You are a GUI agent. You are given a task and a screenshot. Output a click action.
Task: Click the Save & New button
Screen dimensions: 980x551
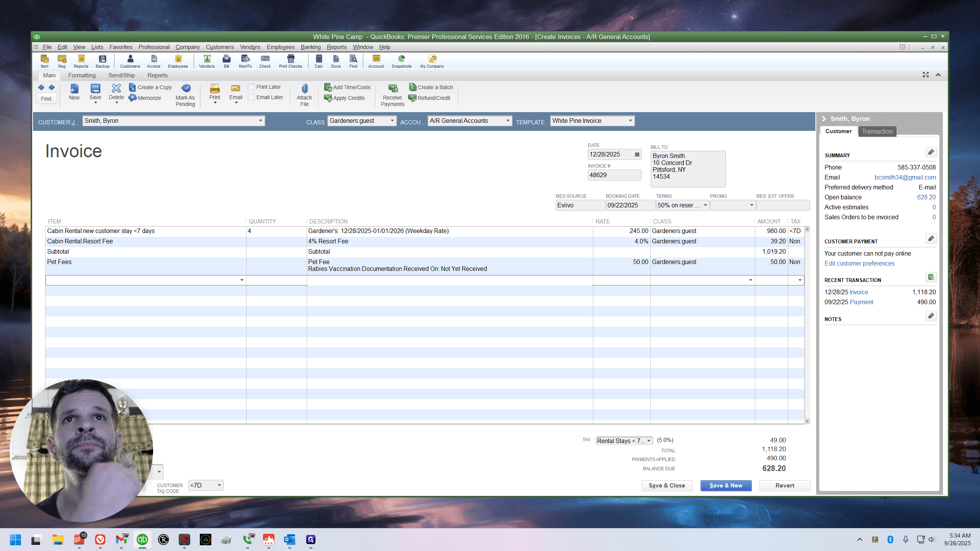click(x=726, y=486)
